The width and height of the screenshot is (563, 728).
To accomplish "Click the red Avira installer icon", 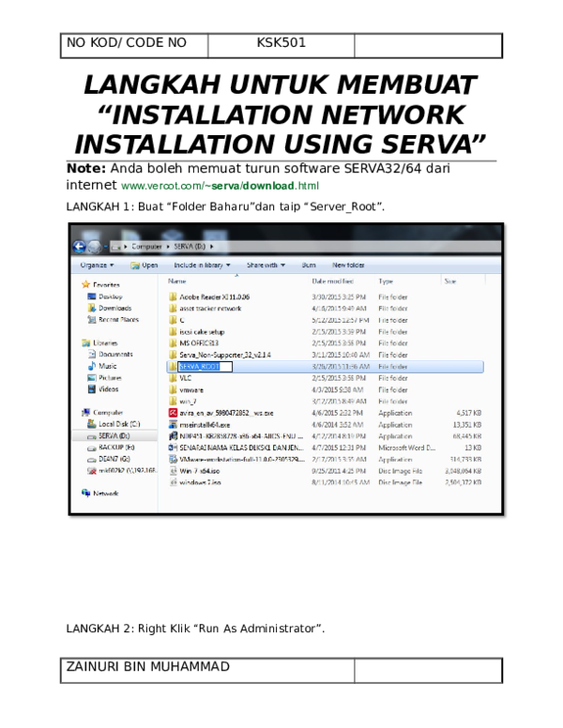I will (x=173, y=413).
